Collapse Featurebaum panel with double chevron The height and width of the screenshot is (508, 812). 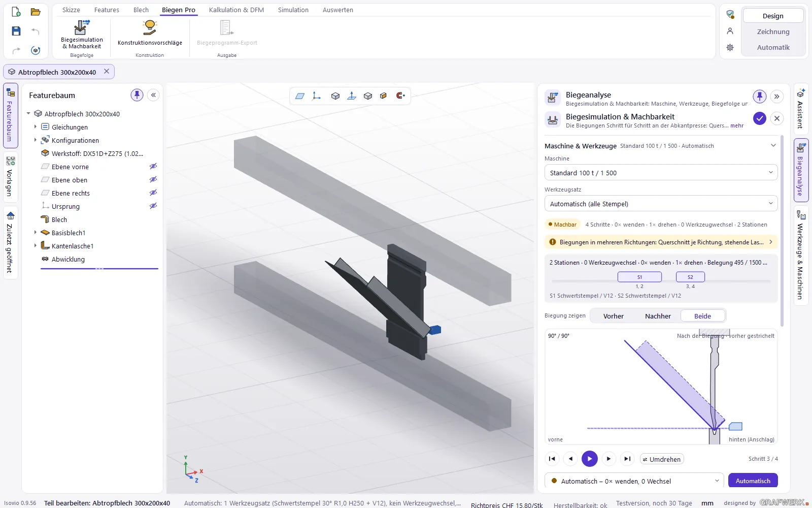153,95
